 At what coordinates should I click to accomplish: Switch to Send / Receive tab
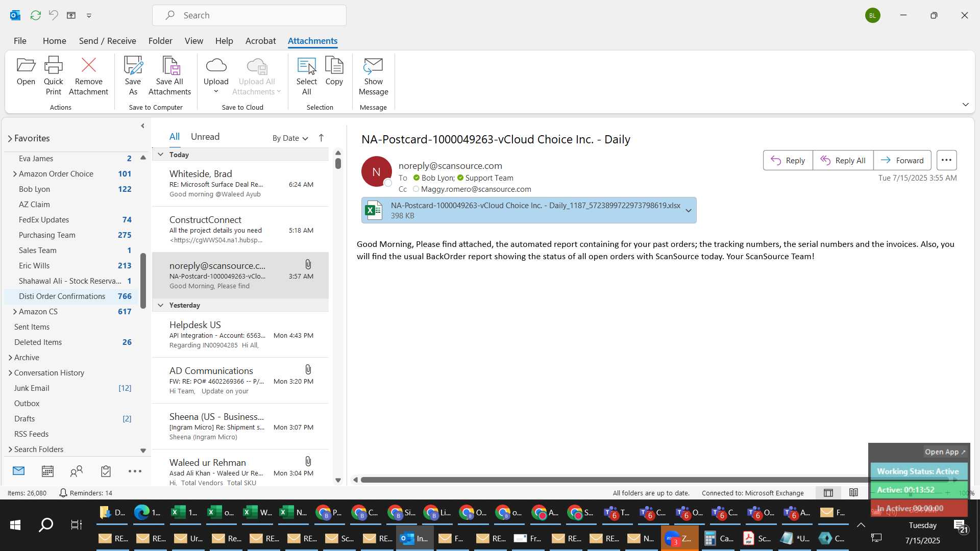pyautogui.click(x=107, y=41)
